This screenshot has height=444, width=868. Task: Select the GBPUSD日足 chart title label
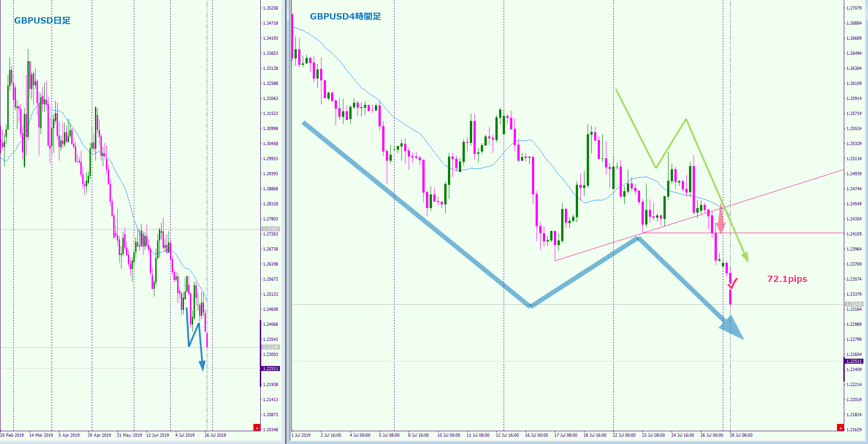pos(42,21)
